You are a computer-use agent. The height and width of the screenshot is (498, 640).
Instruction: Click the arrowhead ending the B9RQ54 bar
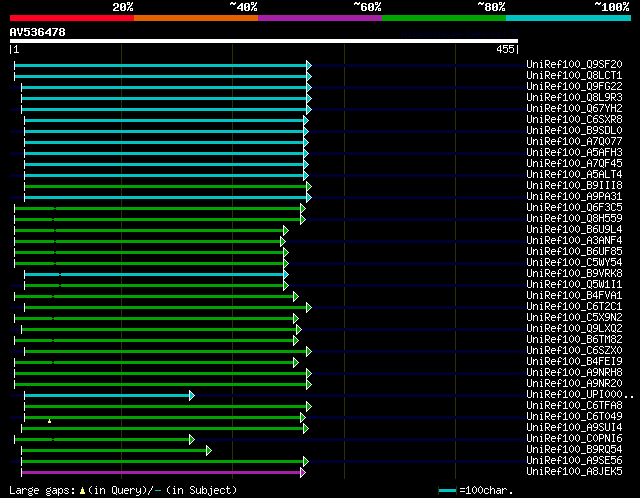[x=209, y=450]
